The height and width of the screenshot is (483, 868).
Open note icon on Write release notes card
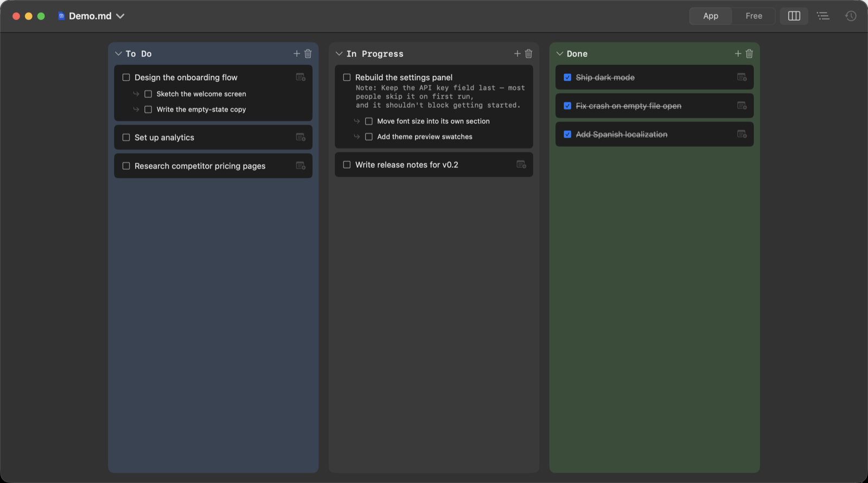(521, 165)
